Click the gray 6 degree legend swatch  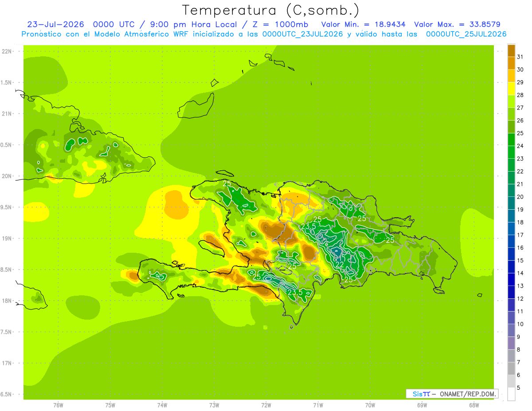(x=511, y=368)
